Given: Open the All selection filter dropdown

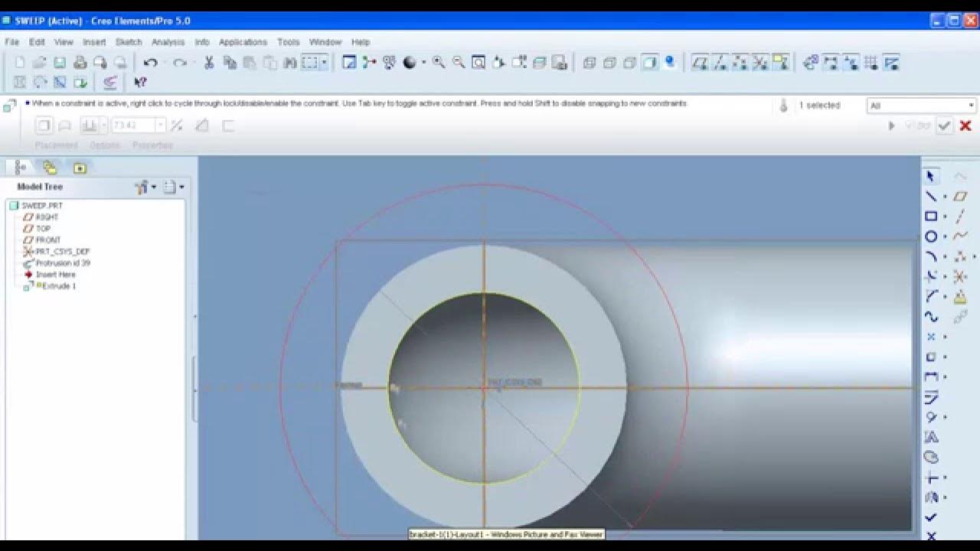Looking at the screenshot, I should pyautogui.click(x=921, y=106).
